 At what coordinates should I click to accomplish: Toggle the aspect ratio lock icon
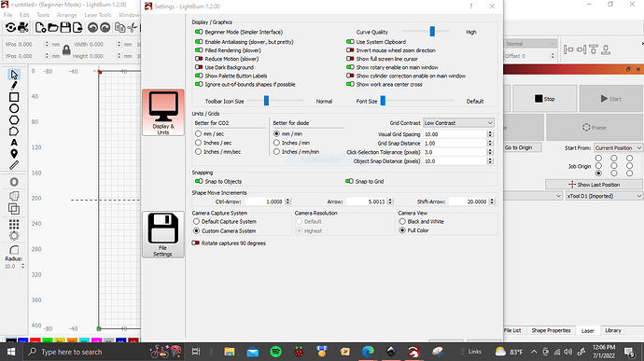click(x=66, y=50)
